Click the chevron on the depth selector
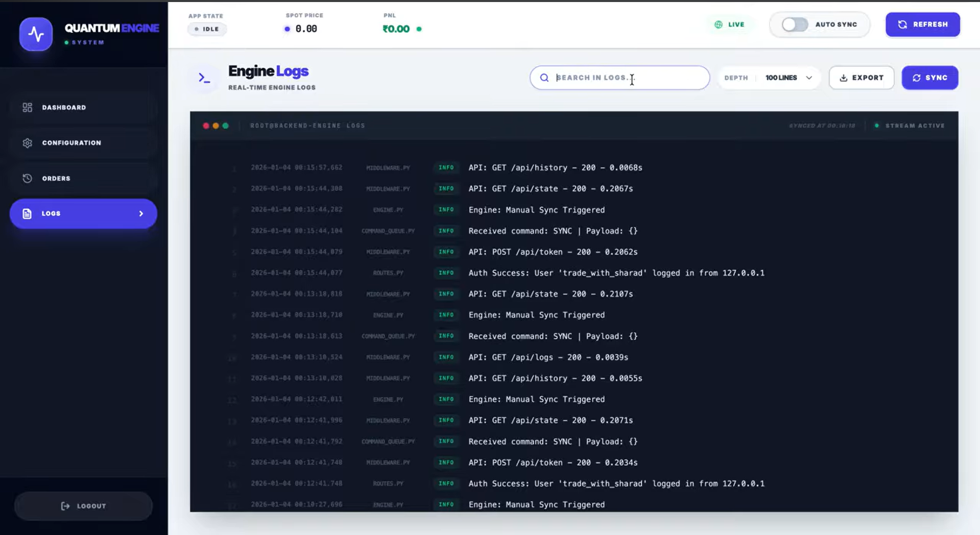980x535 pixels. click(x=809, y=78)
